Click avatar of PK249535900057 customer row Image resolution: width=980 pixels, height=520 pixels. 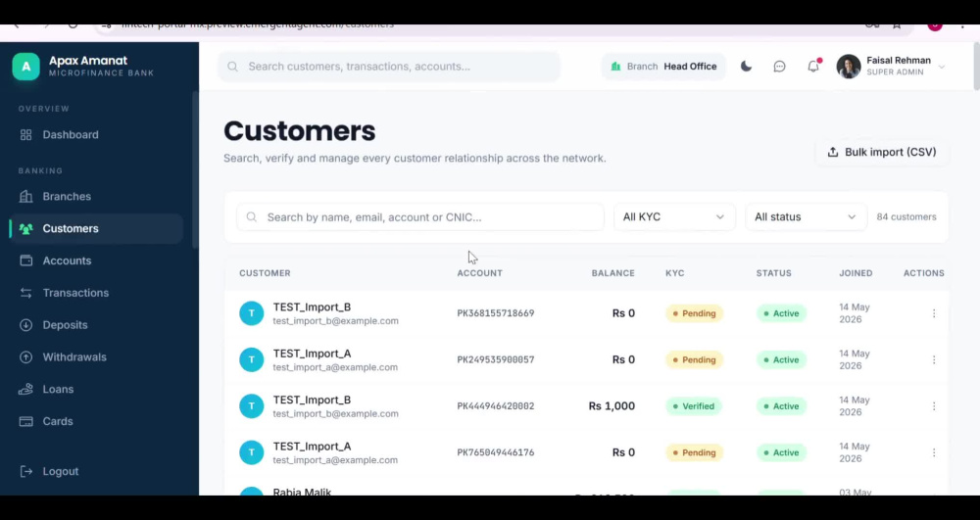pyautogui.click(x=251, y=360)
